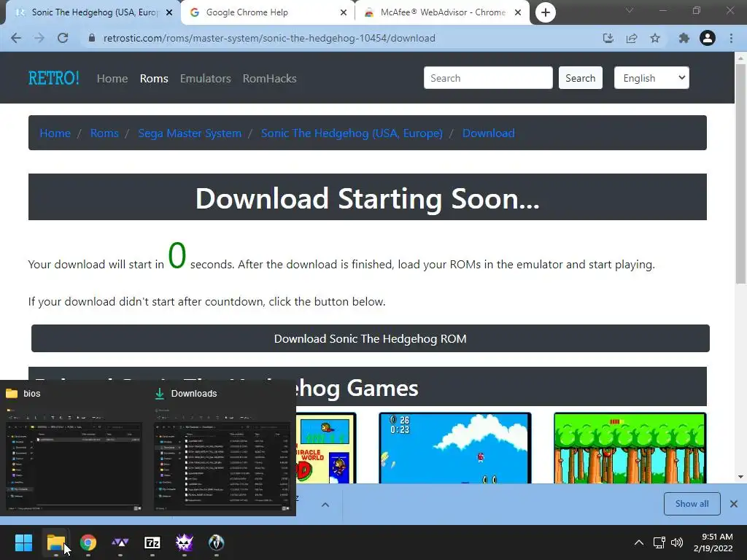747x560 pixels.
Task: Open the volume speaker tray icon
Action: point(676,542)
